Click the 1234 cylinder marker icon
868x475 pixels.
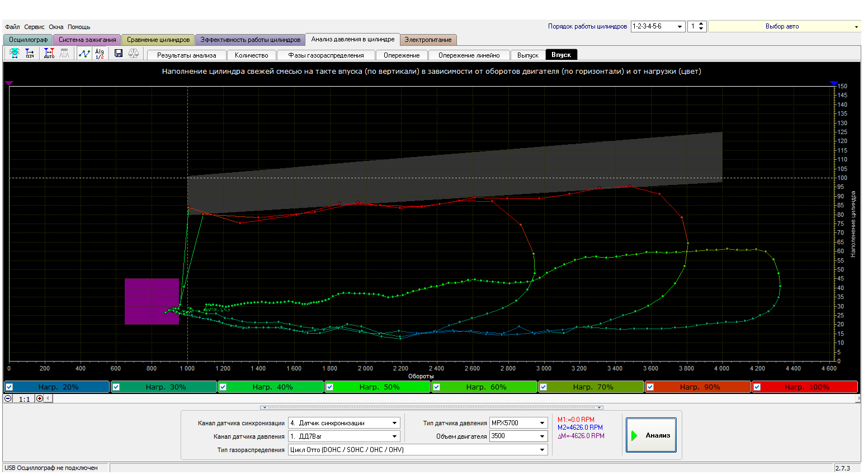30,53
